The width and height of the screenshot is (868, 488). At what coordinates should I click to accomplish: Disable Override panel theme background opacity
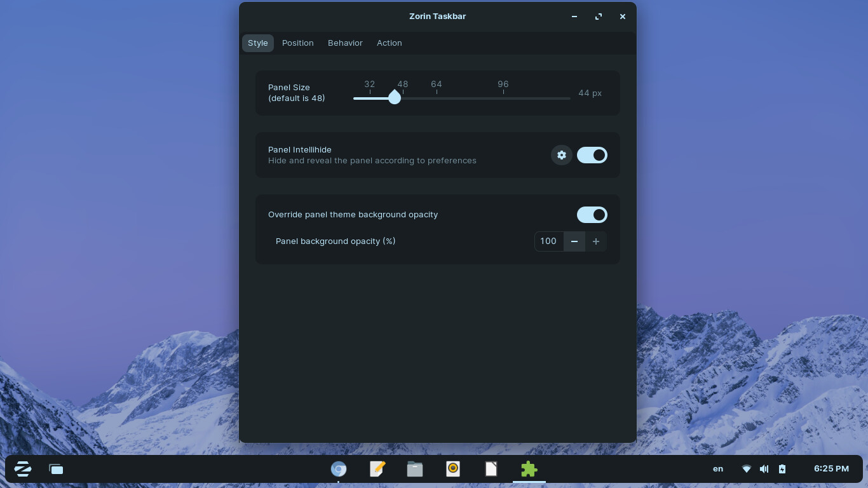coord(592,215)
